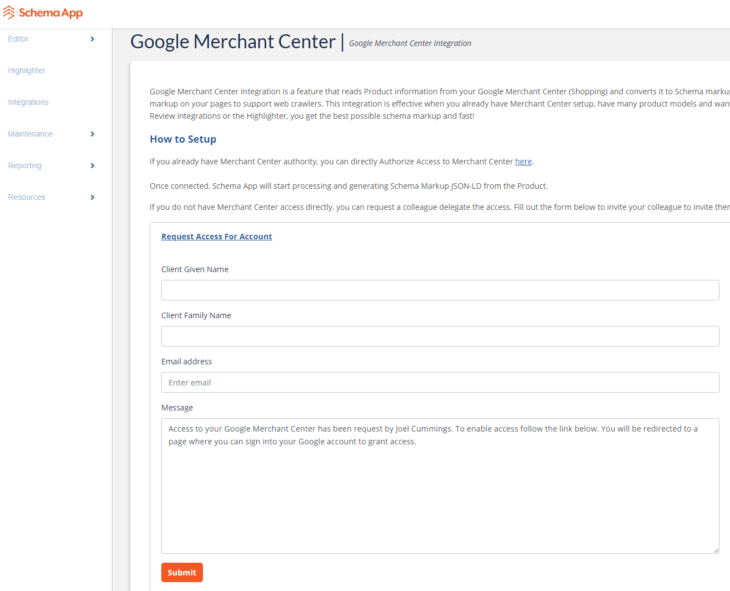This screenshot has height=591, width=730.
Task: Click the Email address input field
Action: click(x=440, y=382)
